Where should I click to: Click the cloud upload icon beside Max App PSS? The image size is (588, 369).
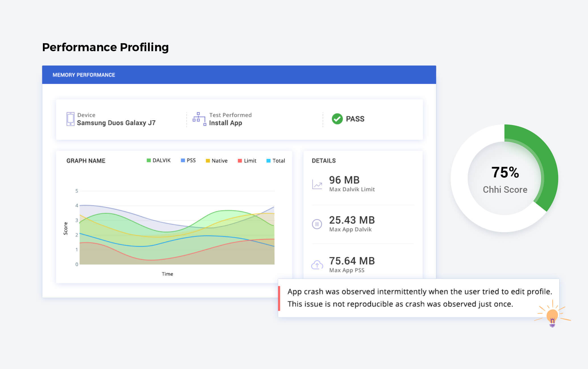pos(317,265)
